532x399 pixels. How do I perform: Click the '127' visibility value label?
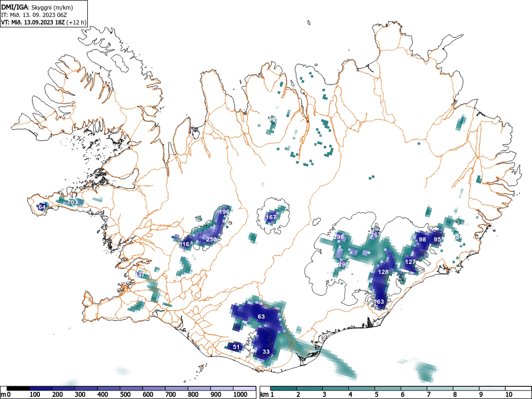410,262
